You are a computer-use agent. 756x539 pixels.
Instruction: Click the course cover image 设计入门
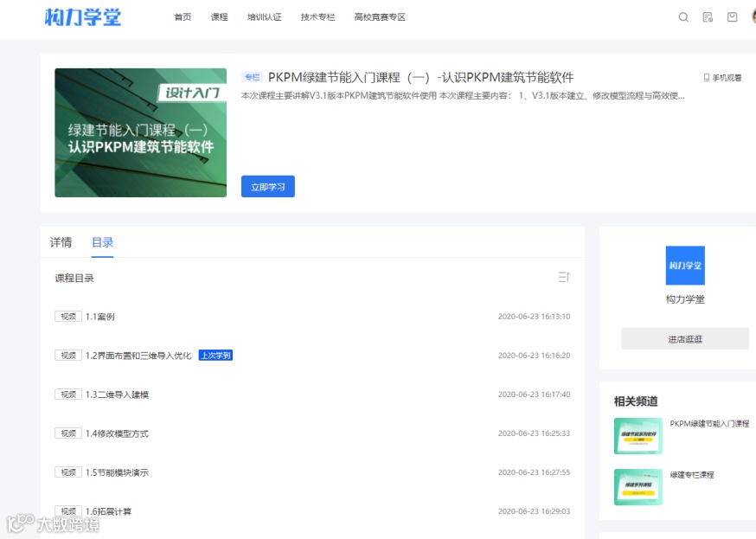pos(140,132)
